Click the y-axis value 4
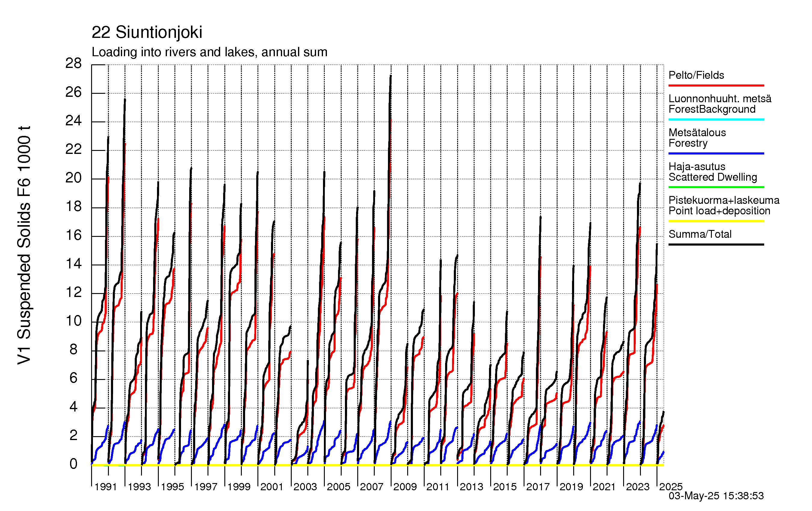812x511 pixels. (x=73, y=407)
